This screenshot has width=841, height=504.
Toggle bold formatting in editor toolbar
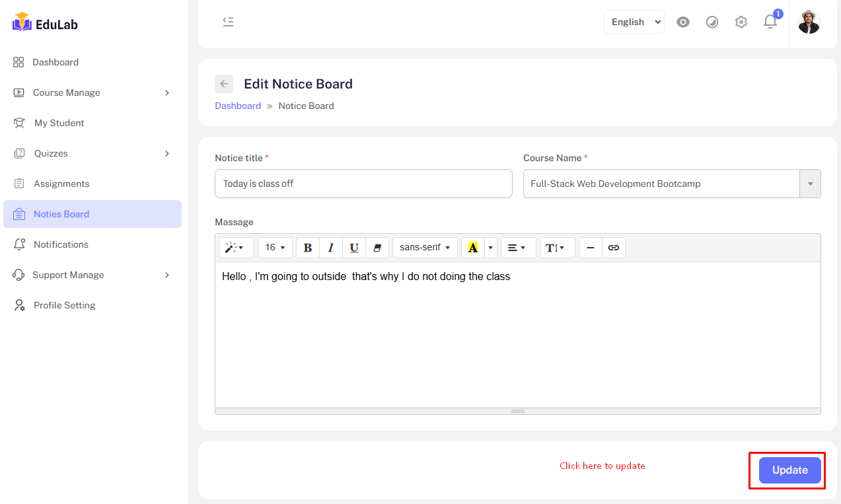tap(308, 248)
